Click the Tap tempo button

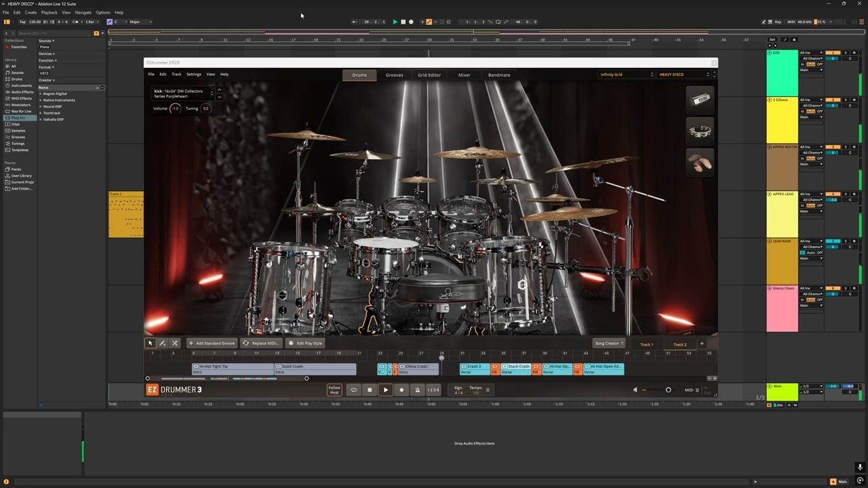click(x=22, y=22)
